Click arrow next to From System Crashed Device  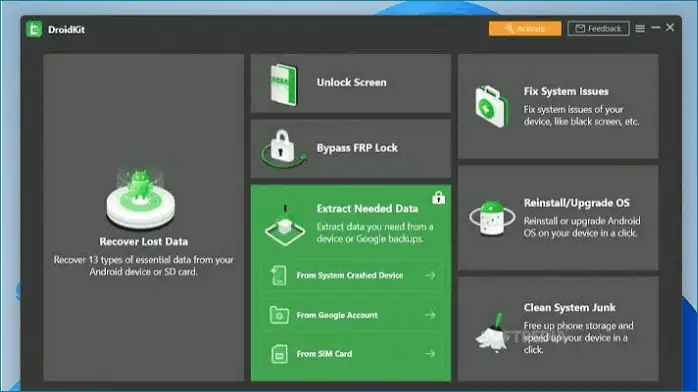click(x=430, y=275)
